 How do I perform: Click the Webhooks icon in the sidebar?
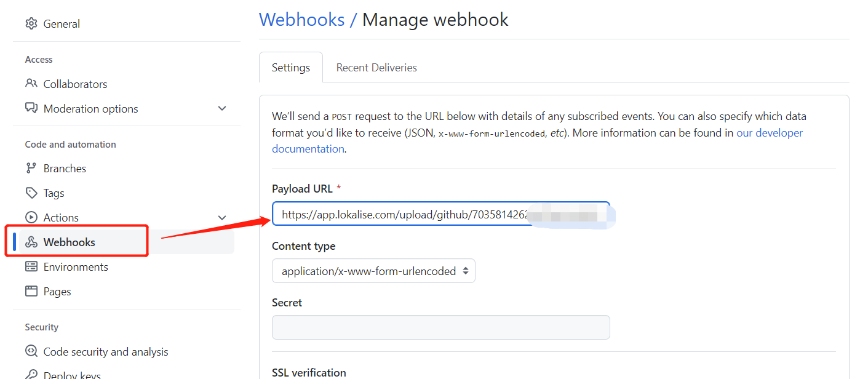31,242
